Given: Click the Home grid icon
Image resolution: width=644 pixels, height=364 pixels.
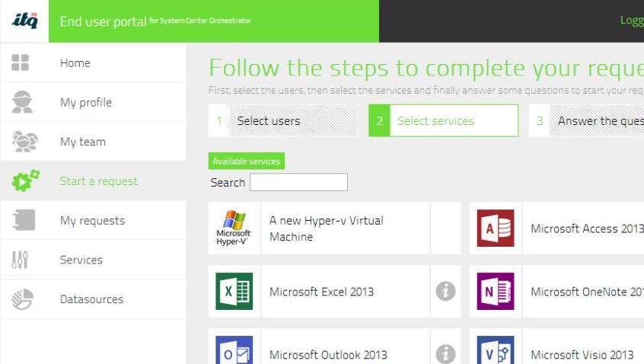Looking at the screenshot, I should pos(20,63).
